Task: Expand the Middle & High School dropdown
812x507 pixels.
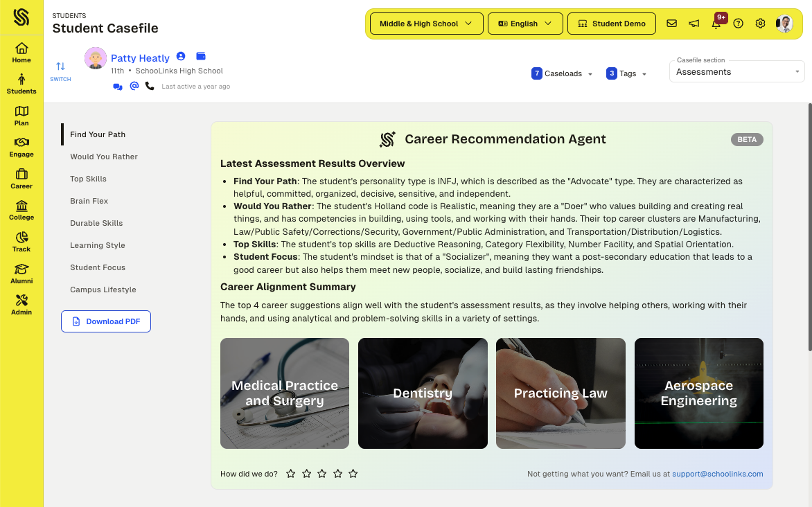Action: pyautogui.click(x=426, y=23)
